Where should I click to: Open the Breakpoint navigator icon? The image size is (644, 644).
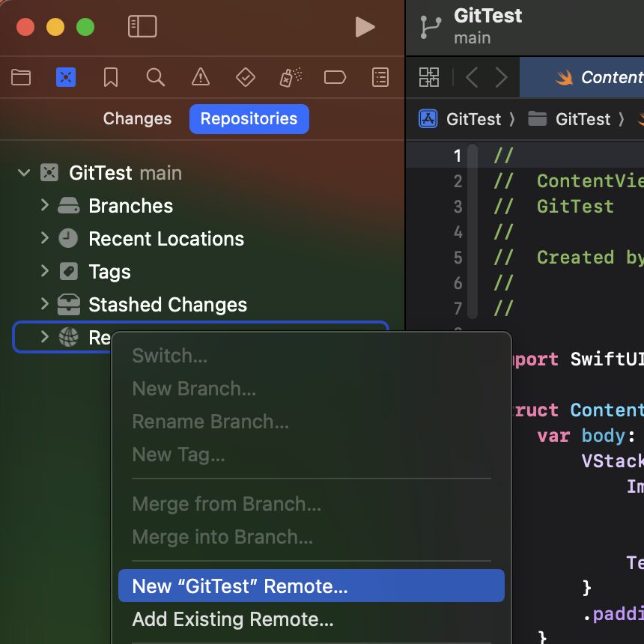click(335, 77)
